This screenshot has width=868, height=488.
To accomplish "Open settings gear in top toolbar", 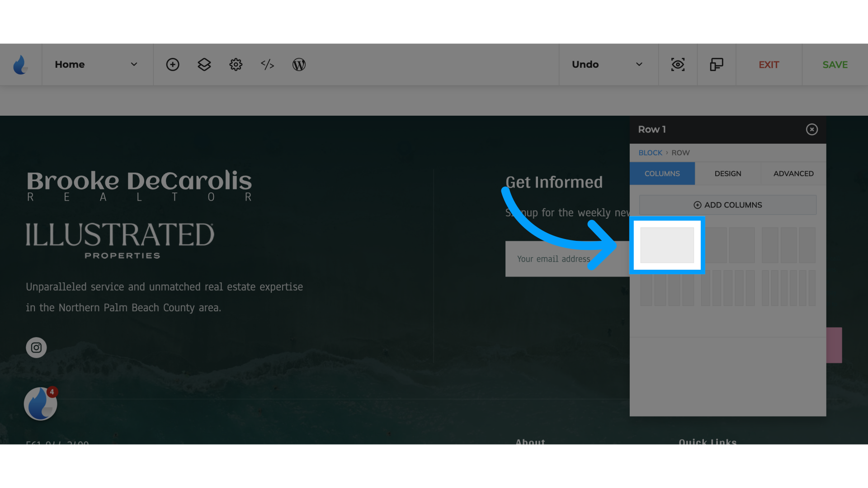I will pyautogui.click(x=236, y=65).
